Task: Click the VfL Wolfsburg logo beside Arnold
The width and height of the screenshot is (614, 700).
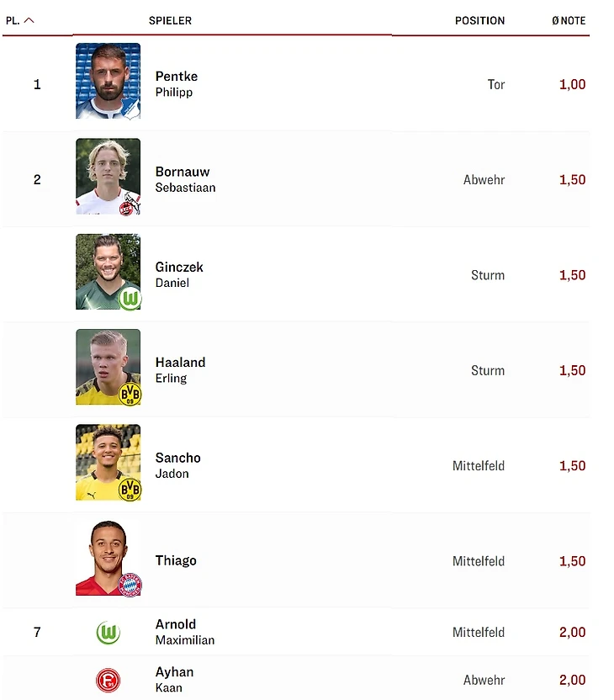Action: (x=108, y=633)
